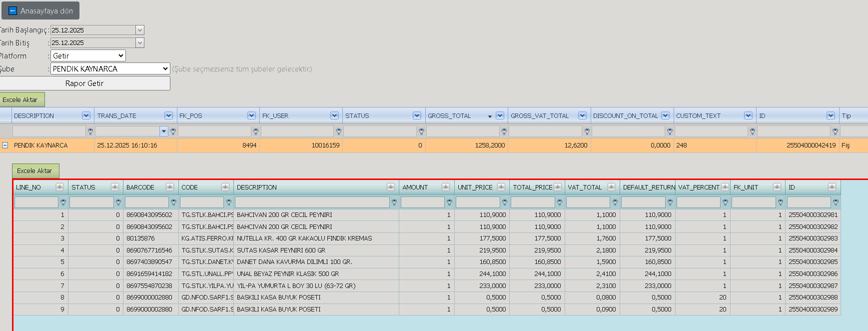Click filter icon under GROSS_TOTAL column
The image size is (868, 331).
point(504,131)
